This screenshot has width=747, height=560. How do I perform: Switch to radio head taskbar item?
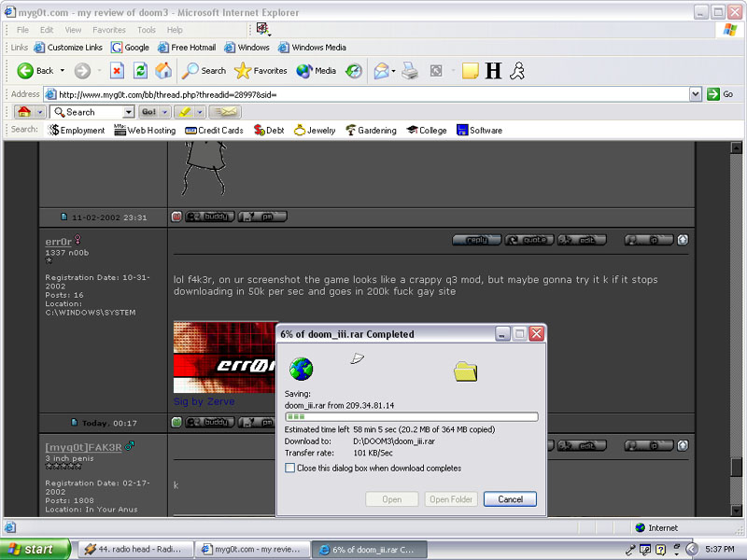[x=135, y=549]
